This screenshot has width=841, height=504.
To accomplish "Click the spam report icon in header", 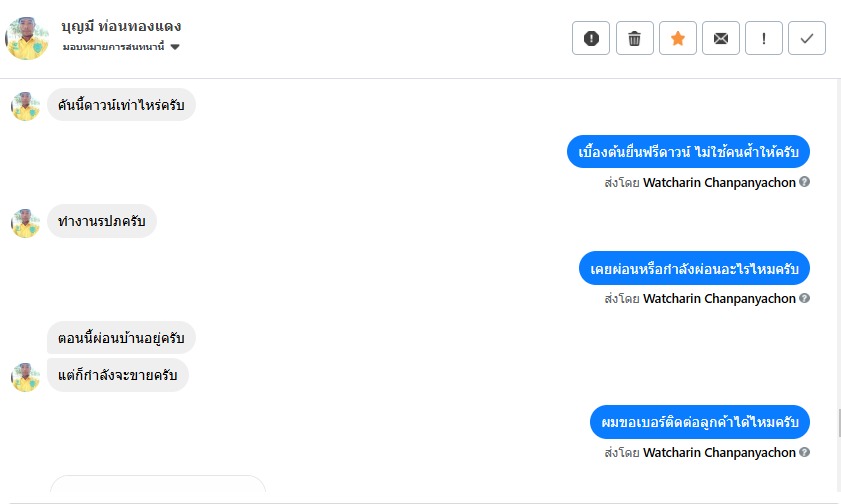I will [591, 39].
